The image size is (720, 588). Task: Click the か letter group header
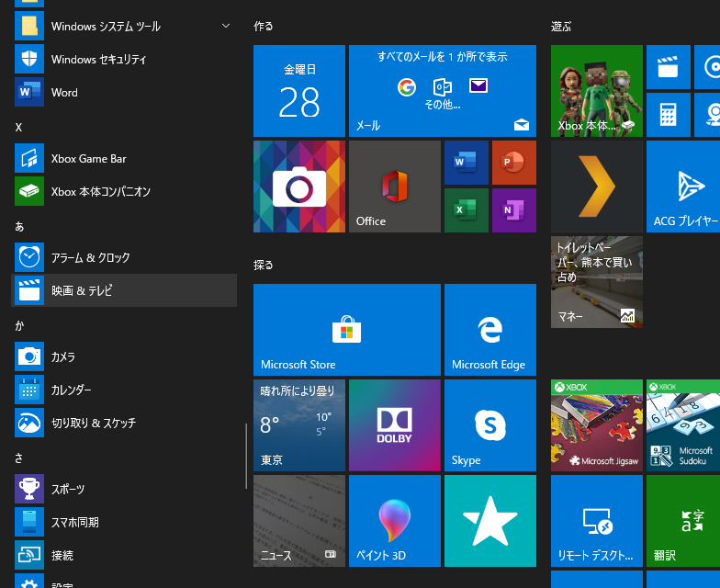[19, 325]
